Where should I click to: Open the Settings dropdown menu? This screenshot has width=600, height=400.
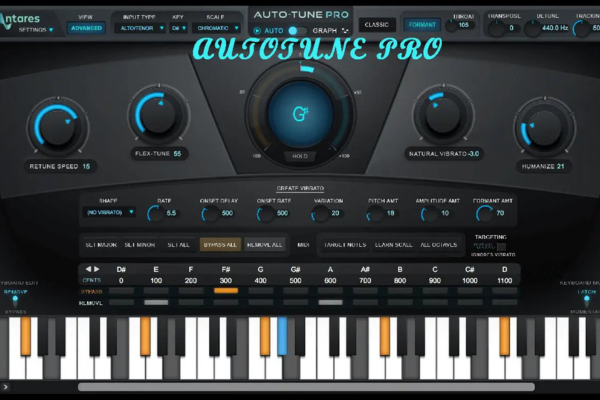(36, 29)
